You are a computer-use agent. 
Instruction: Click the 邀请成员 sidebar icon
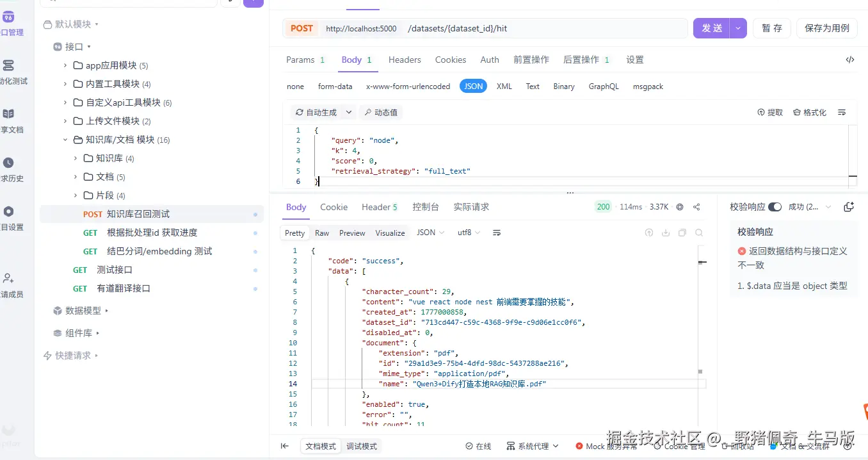(x=9, y=279)
